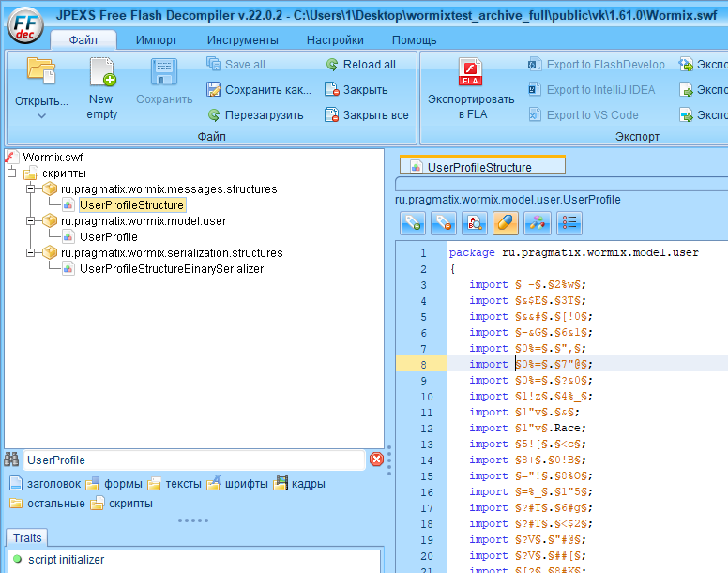The image size is (728, 573).
Task: Click line number 12 in the gutter
Action: click(426, 429)
